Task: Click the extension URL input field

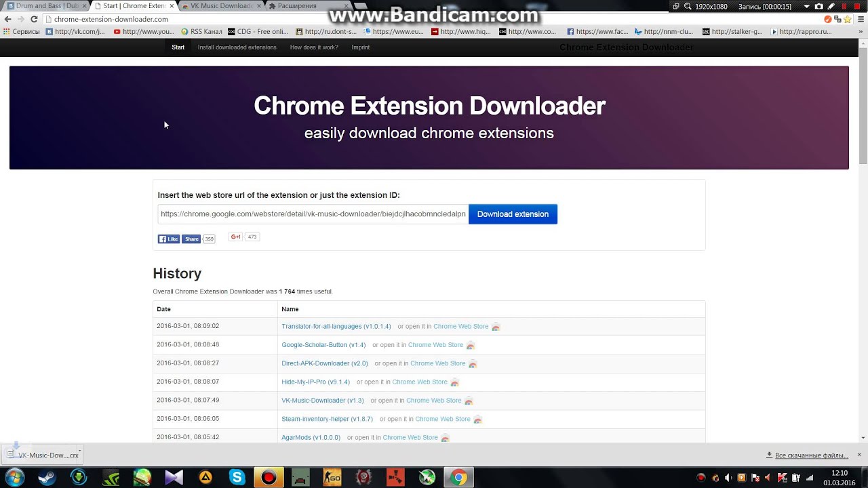Action: 313,214
